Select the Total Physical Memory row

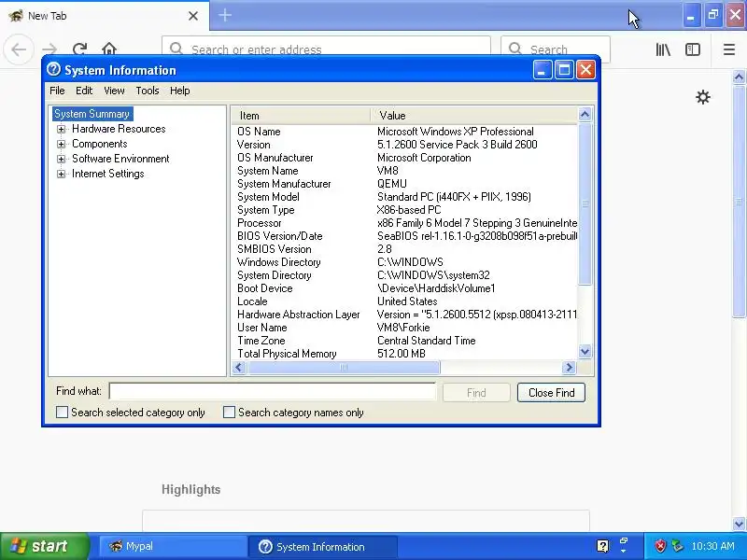coord(405,354)
